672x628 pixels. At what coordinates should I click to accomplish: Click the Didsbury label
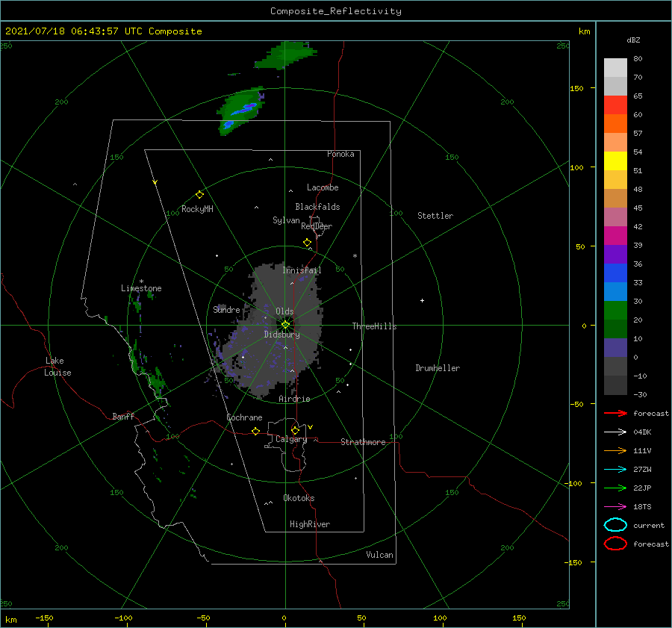point(281,335)
